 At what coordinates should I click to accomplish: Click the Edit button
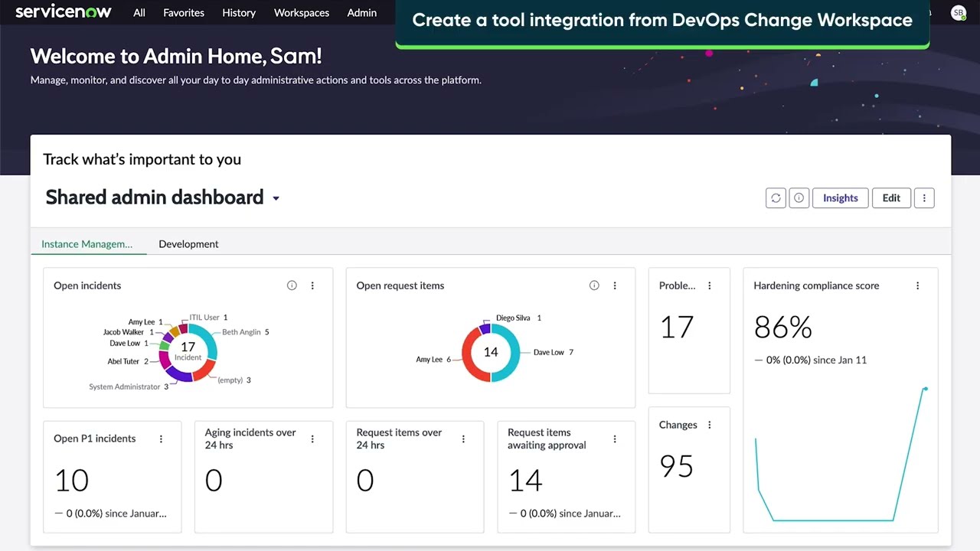tap(891, 197)
